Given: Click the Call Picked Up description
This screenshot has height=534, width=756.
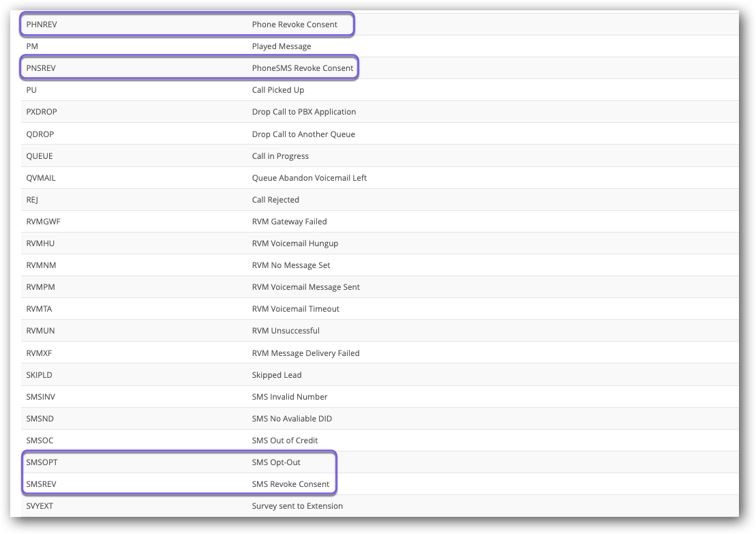Looking at the screenshot, I should coord(278,90).
